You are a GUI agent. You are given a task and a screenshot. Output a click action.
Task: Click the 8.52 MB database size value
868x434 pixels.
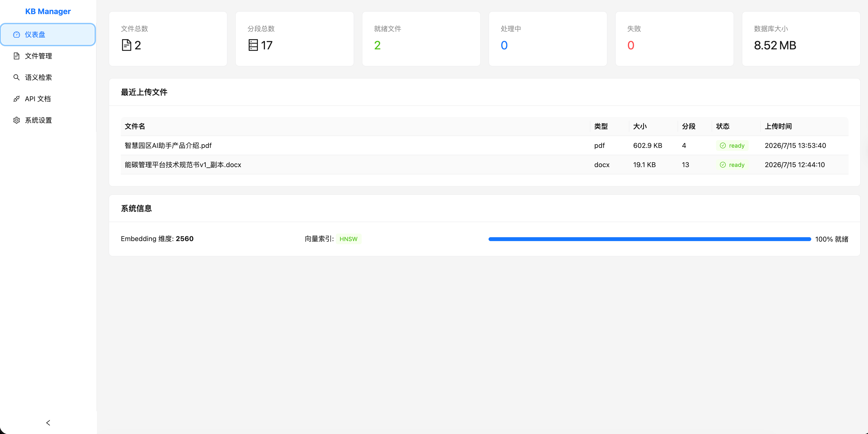[x=775, y=45]
